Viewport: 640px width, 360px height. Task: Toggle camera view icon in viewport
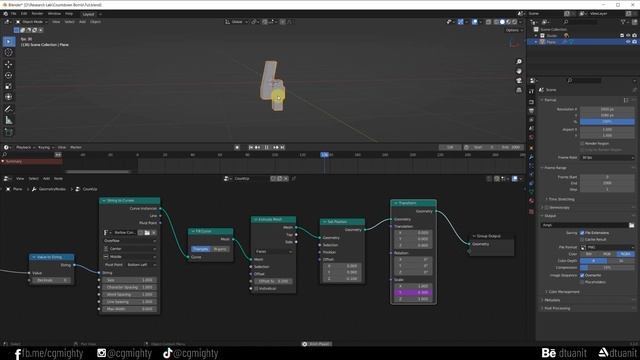click(519, 80)
